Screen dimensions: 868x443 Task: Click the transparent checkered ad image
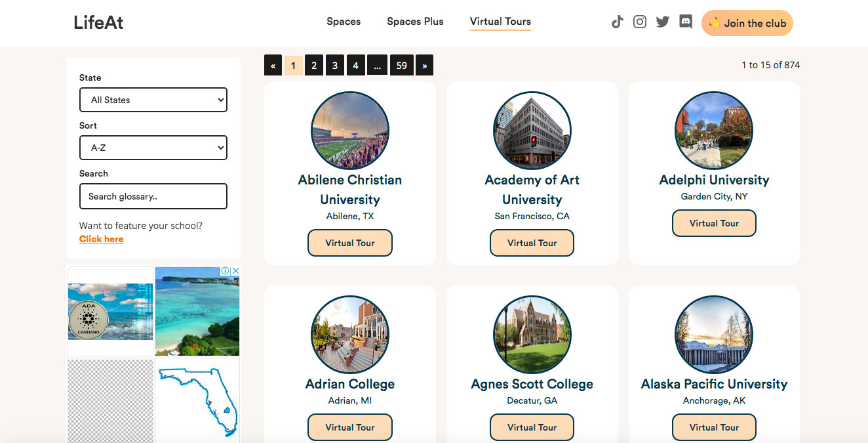click(x=110, y=400)
